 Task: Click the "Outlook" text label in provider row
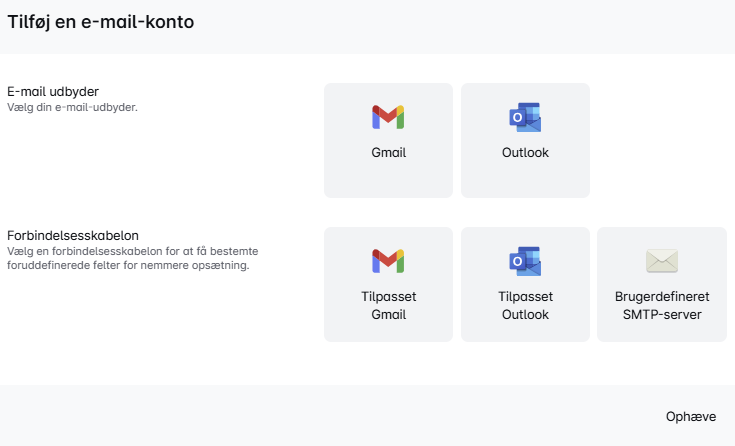(x=525, y=153)
